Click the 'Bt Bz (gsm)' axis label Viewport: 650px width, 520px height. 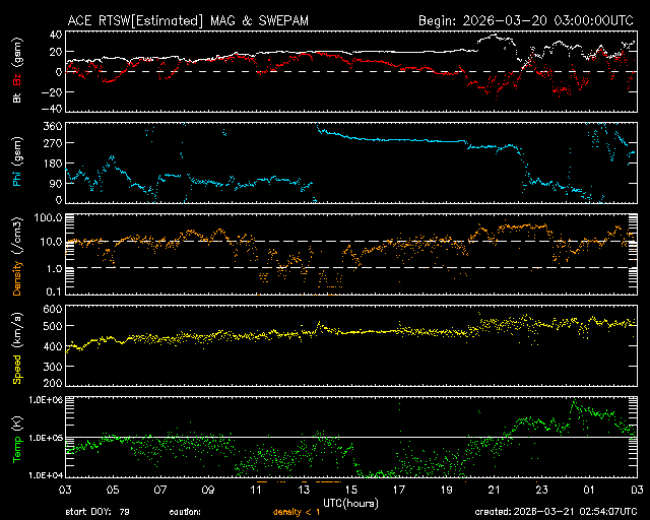(x=17, y=70)
